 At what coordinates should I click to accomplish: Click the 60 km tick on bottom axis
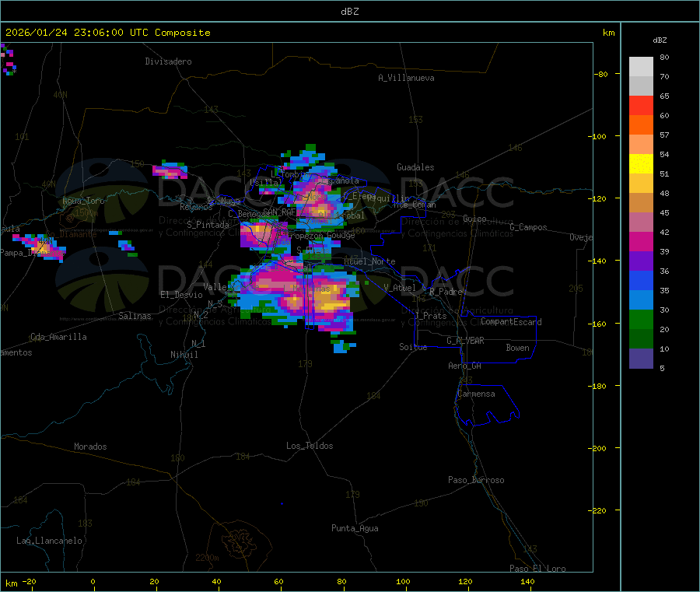point(279,581)
